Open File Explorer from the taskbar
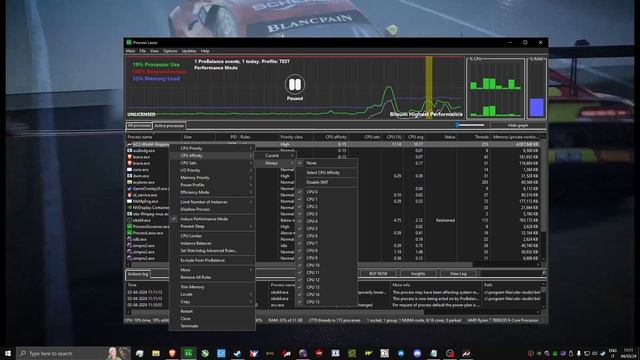640x360 pixels. click(156, 353)
